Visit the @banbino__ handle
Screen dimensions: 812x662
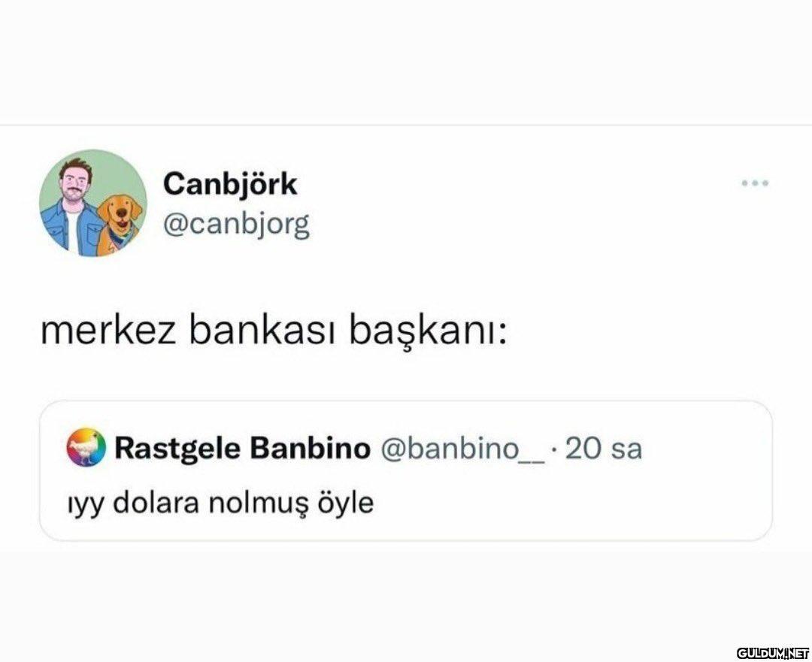pos(463,449)
